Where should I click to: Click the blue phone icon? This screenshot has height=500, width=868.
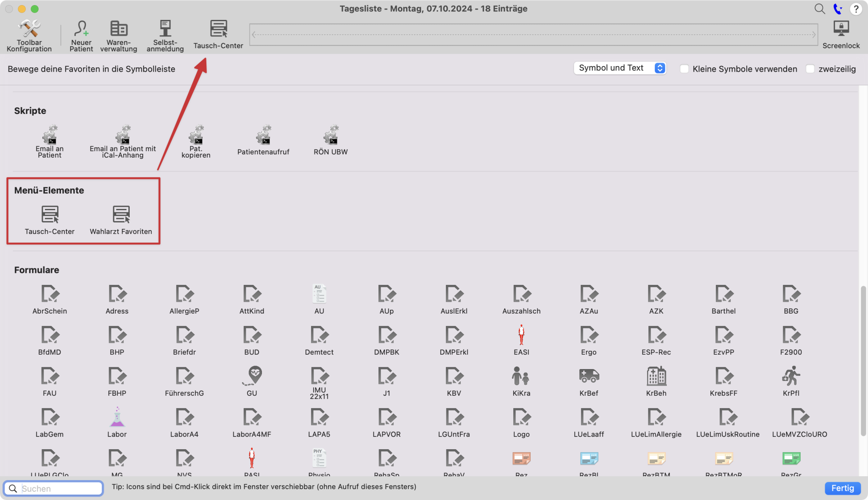(837, 9)
